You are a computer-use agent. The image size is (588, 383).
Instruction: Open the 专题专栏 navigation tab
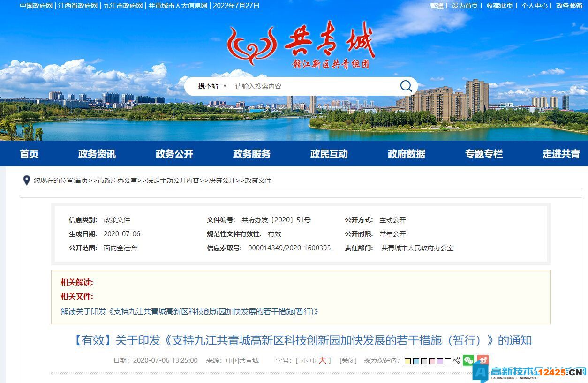click(x=484, y=154)
